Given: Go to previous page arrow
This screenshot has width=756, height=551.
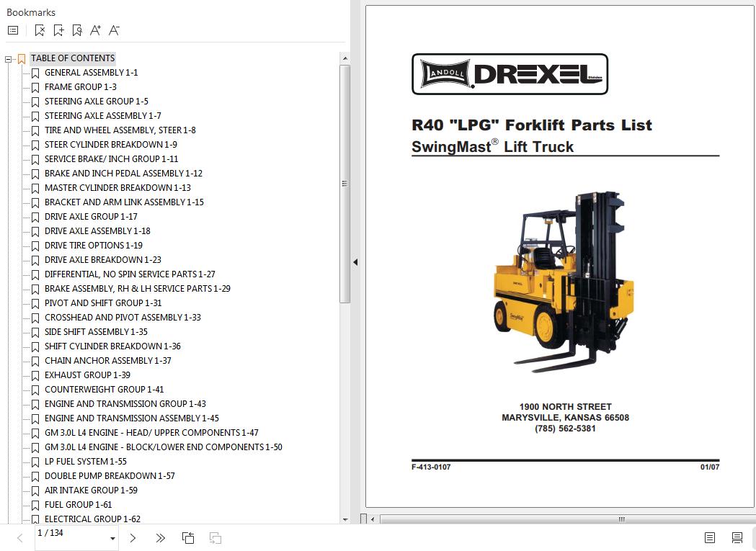Looking at the screenshot, I should (19, 538).
